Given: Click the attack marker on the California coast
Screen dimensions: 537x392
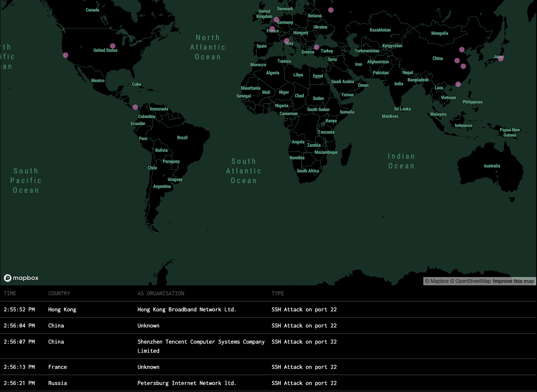Looking at the screenshot, I should pos(65,55).
